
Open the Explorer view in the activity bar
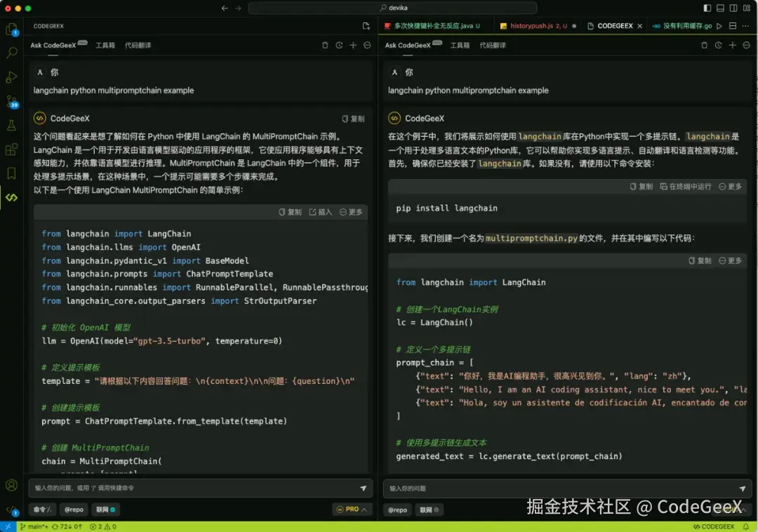pos(12,29)
